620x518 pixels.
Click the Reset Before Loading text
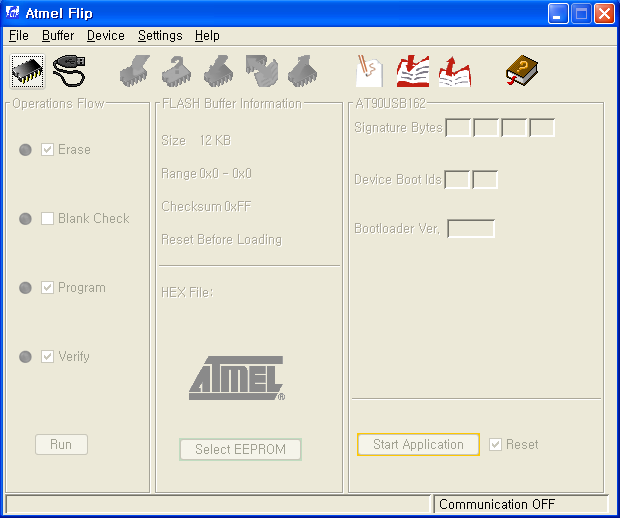coord(221,239)
